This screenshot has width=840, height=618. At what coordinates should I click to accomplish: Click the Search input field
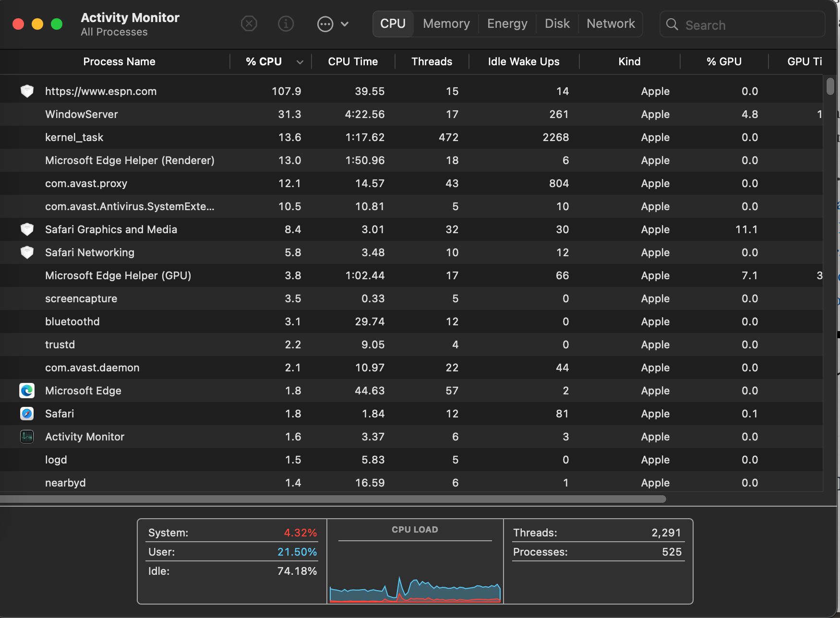[x=743, y=24]
